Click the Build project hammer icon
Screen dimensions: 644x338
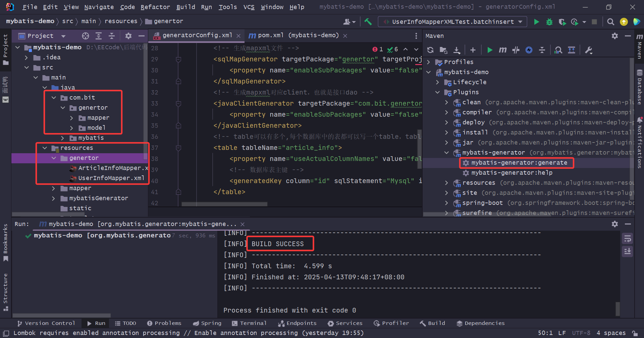point(368,22)
